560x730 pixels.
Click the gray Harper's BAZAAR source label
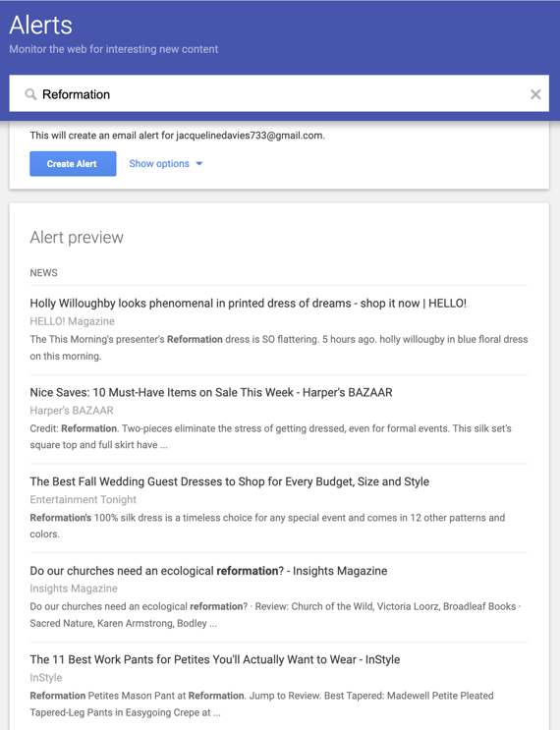pyautogui.click(x=72, y=411)
